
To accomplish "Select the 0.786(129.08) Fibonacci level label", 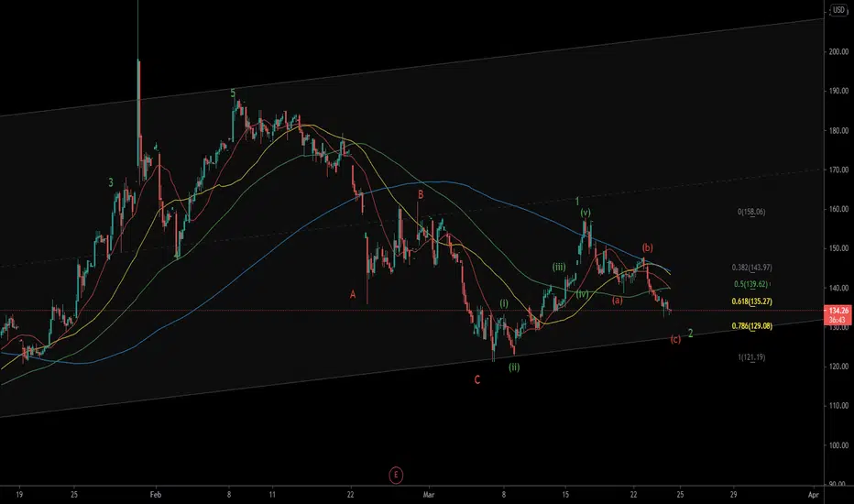I will 751,326.
